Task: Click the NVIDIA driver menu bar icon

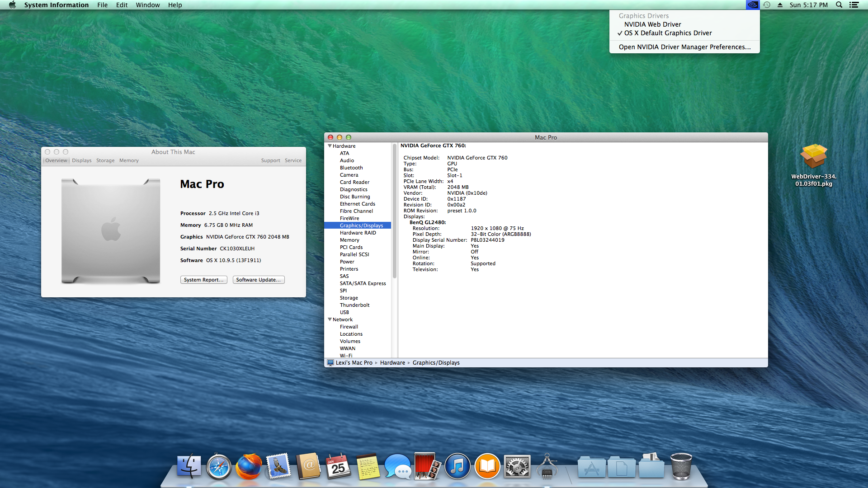Action: (752, 5)
